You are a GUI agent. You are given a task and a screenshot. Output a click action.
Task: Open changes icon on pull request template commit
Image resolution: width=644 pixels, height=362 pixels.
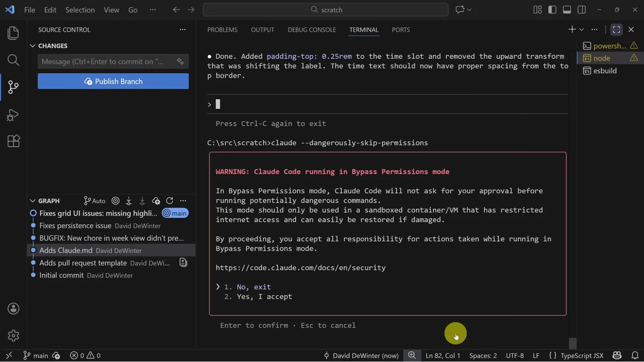183,263
